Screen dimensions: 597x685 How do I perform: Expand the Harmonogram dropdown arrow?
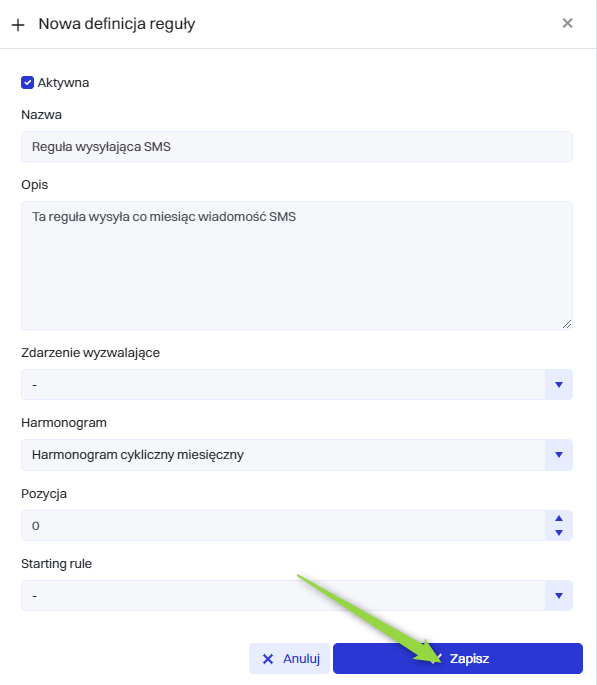click(559, 455)
